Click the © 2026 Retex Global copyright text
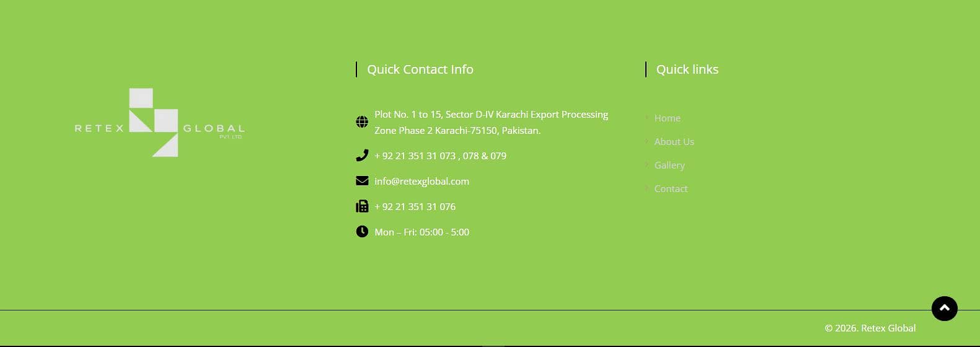Image resolution: width=980 pixels, height=347 pixels. [870, 328]
